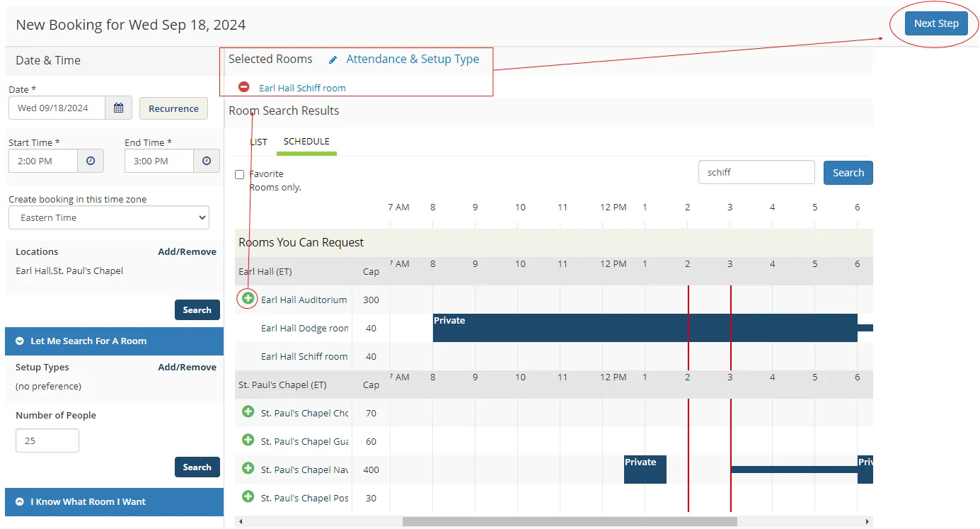This screenshot has width=980, height=529.
Task: Toggle Favorite Rooms only checkbox
Action: point(239,174)
